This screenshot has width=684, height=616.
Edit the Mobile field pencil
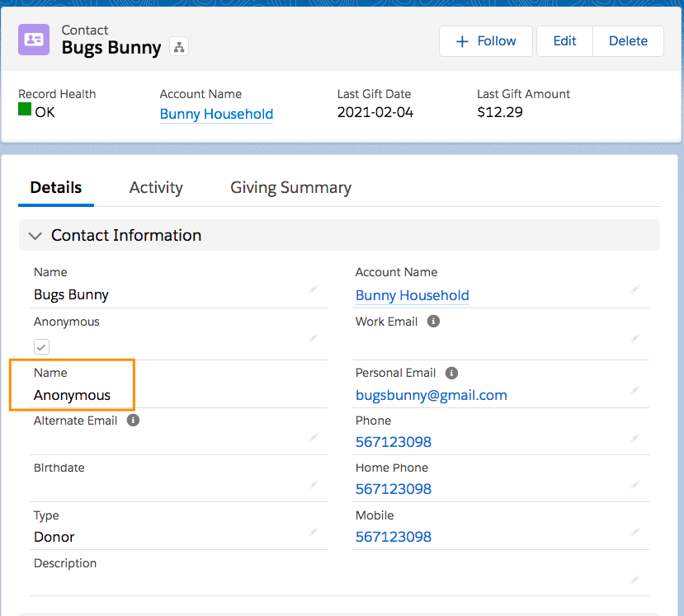click(x=635, y=532)
